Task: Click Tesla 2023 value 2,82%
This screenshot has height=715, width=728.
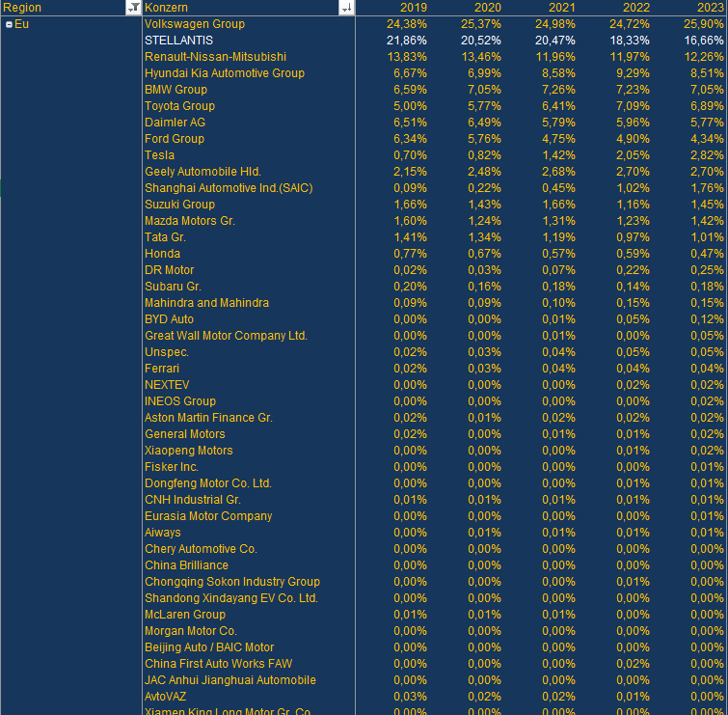Action: click(707, 155)
